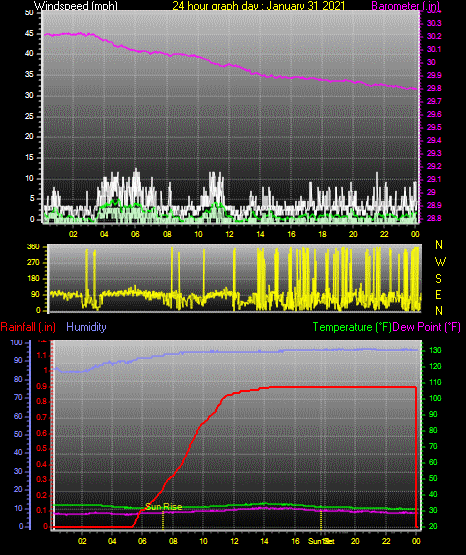Click the barometer scale value 29.3

tap(434, 153)
